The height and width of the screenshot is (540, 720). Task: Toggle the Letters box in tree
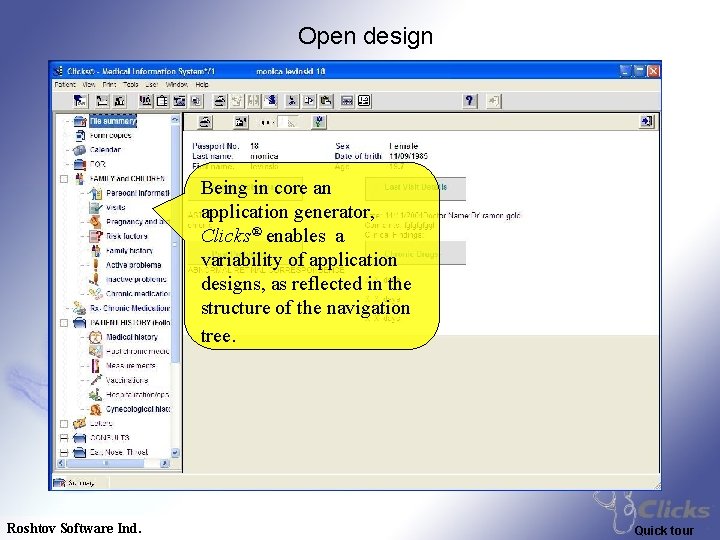pyautogui.click(x=64, y=423)
